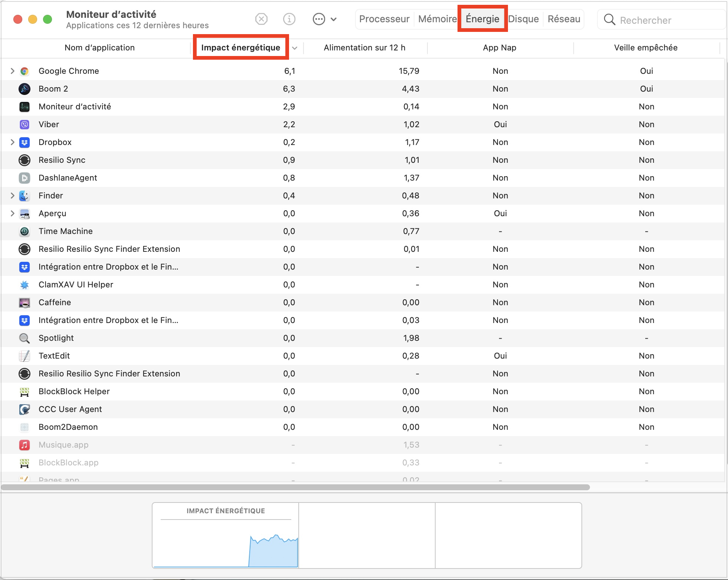728x580 pixels.
Task: Select Google Chrome's 15,79 power value
Action: click(409, 71)
